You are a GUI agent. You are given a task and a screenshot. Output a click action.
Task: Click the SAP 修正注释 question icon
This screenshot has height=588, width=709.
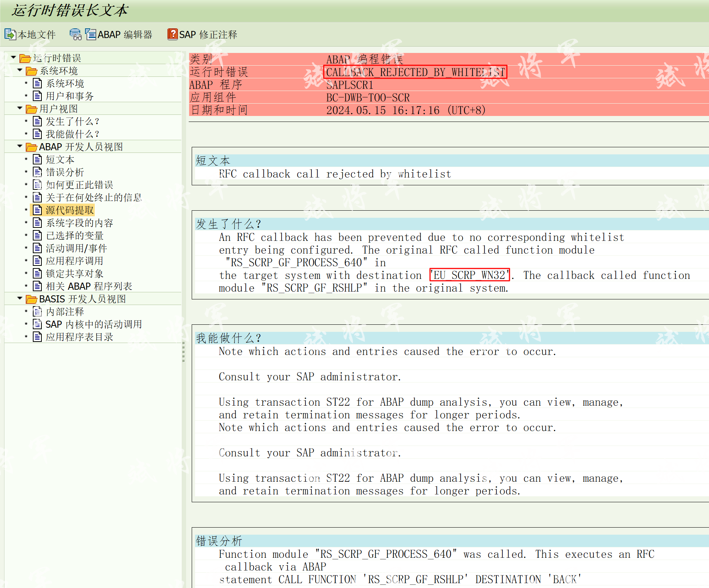pos(173,34)
